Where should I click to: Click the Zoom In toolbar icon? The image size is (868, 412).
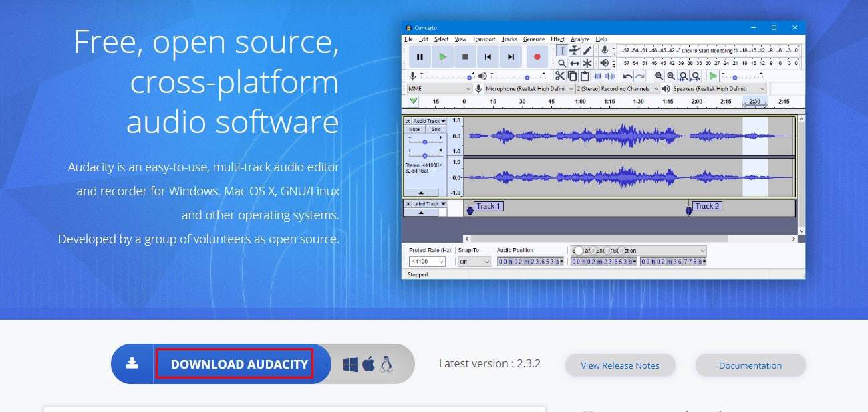click(659, 76)
